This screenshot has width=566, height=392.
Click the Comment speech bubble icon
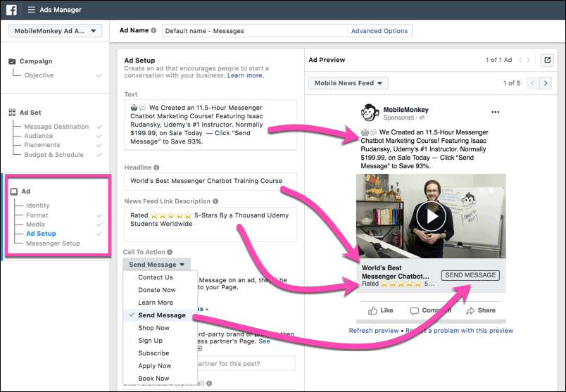point(415,310)
